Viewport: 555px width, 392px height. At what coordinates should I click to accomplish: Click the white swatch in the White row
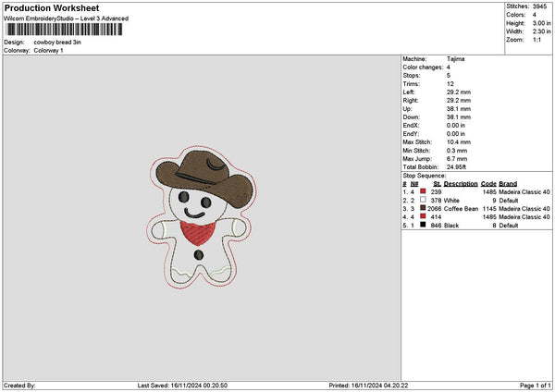pyautogui.click(x=423, y=200)
